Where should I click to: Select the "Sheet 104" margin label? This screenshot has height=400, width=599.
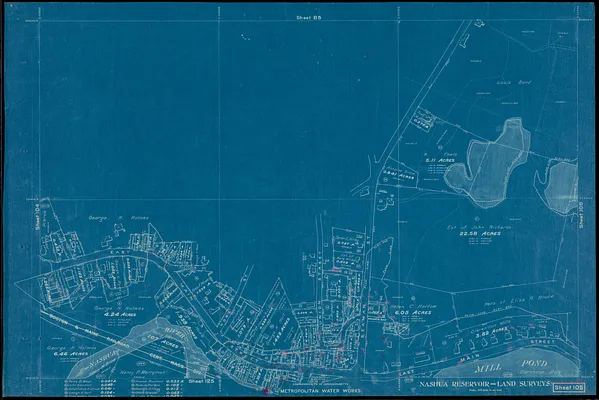tap(38, 217)
